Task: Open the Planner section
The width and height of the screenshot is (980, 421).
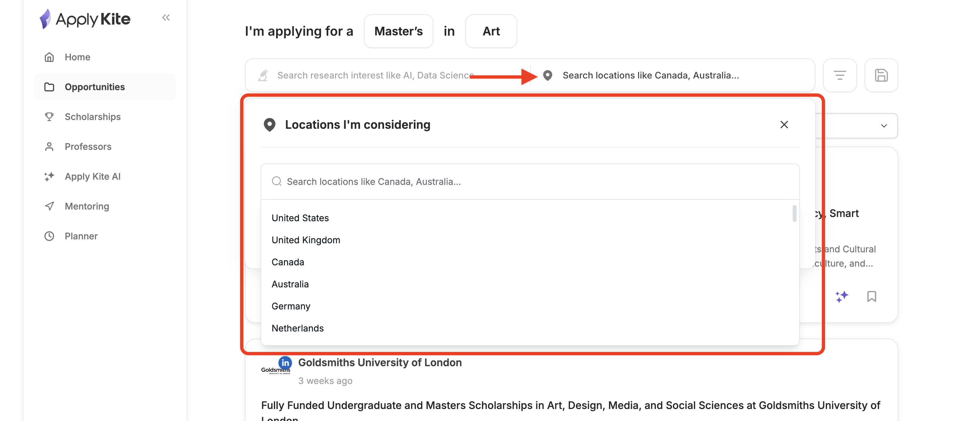Action: (x=81, y=236)
